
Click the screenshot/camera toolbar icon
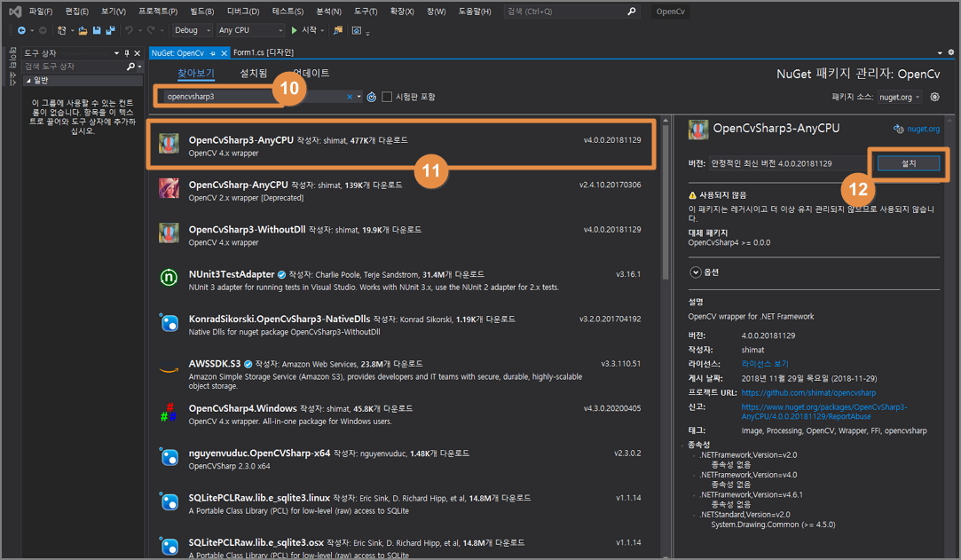click(357, 30)
